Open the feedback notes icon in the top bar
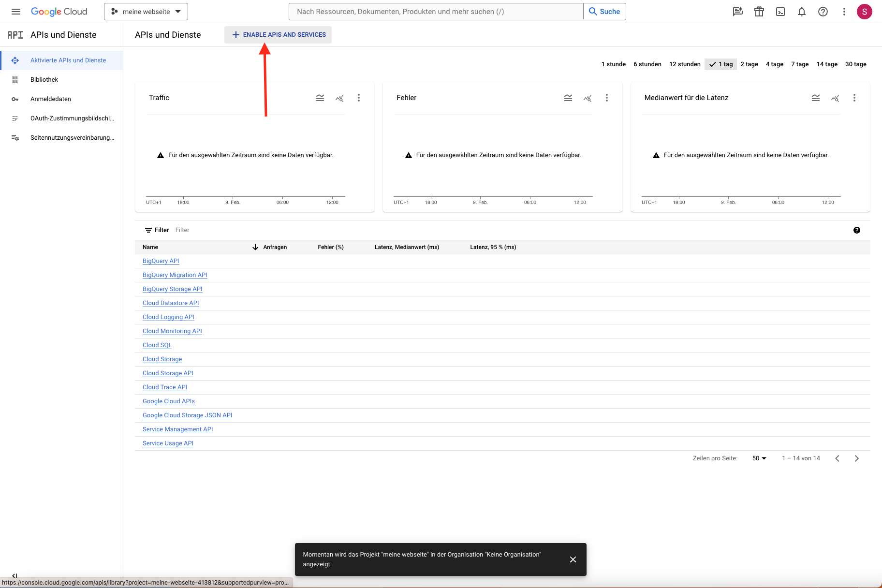Screen dimensions: 882x588 (x=737, y=12)
